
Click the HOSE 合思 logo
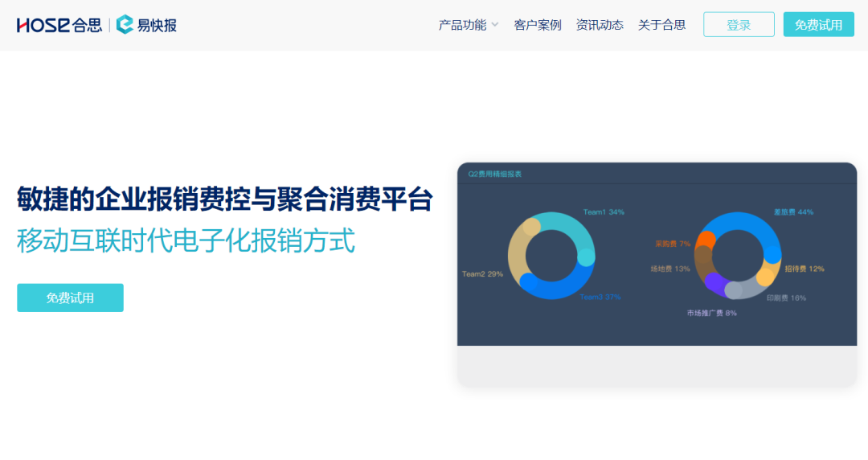(59, 25)
